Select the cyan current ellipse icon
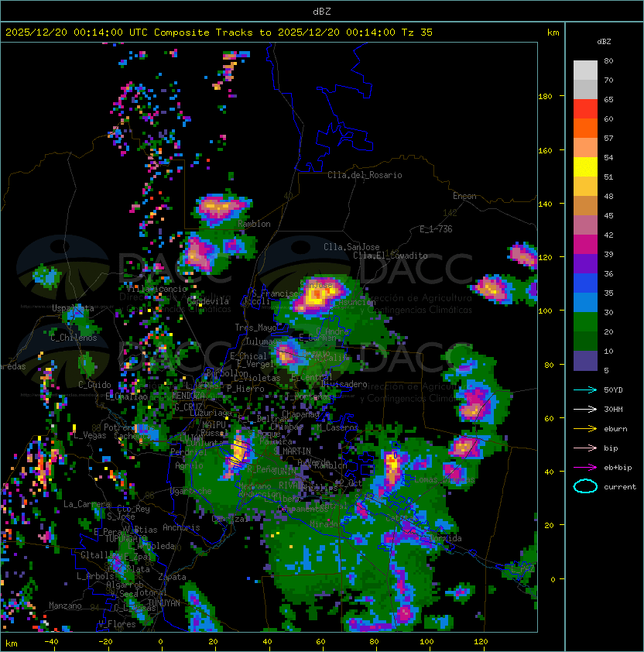644x652 pixels. click(x=585, y=486)
